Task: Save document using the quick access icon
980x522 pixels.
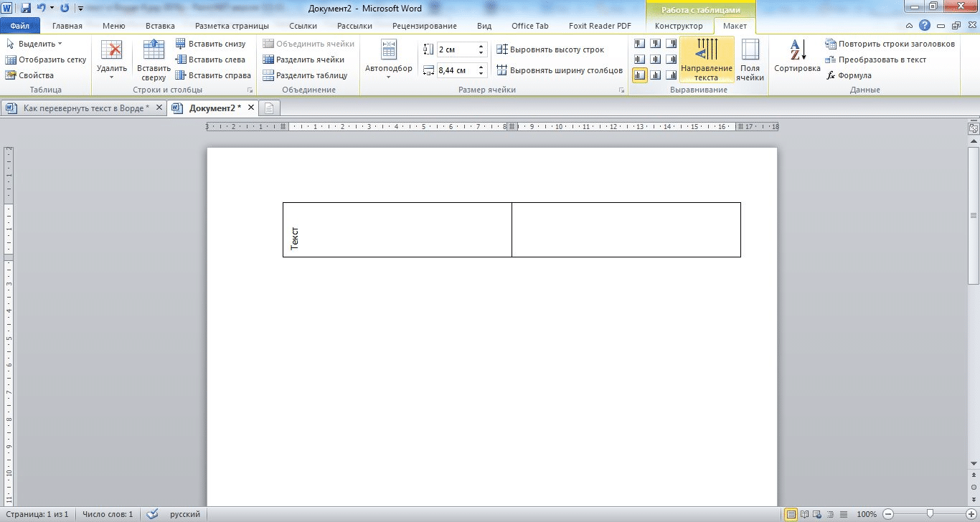Action: (x=26, y=8)
